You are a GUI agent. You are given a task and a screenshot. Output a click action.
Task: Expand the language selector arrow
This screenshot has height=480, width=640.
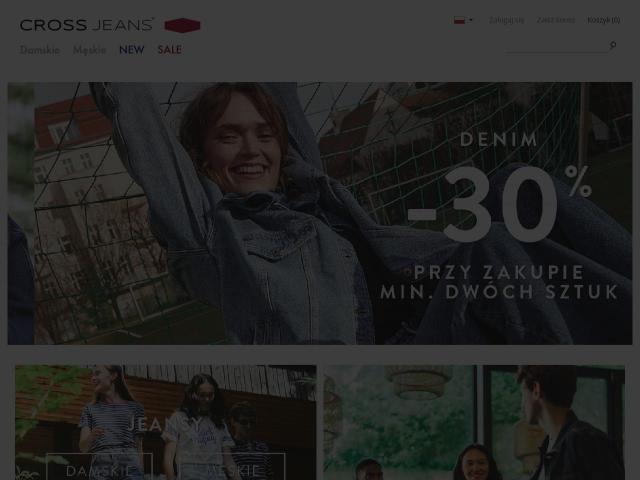click(471, 20)
